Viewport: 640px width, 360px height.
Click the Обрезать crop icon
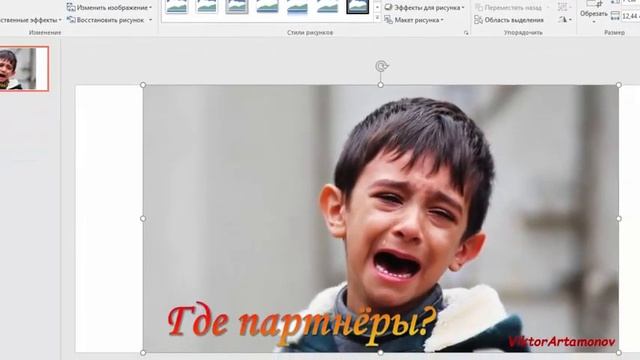tap(594, 4)
